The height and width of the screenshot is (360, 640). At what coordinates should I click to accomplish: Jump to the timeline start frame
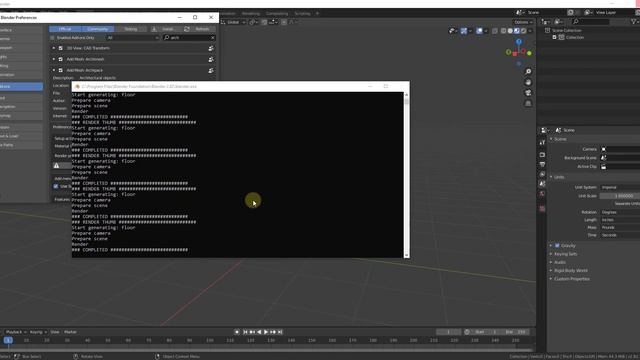(245, 332)
